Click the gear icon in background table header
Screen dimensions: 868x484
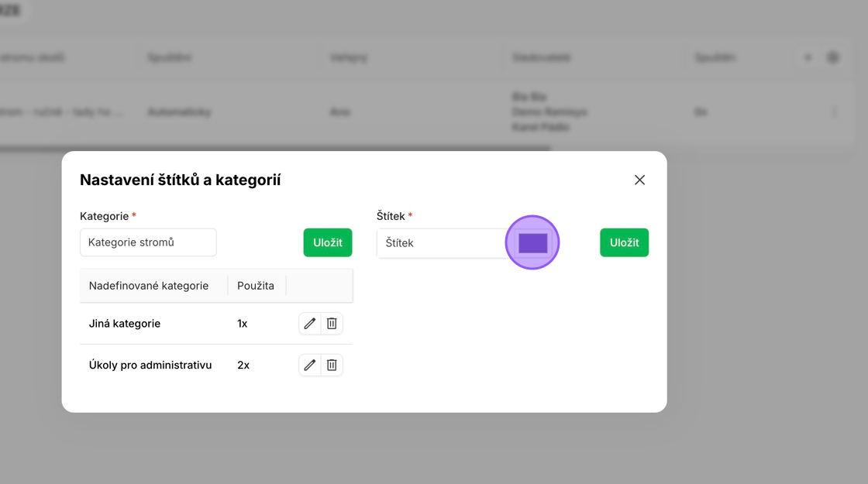pyautogui.click(x=833, y=57)
